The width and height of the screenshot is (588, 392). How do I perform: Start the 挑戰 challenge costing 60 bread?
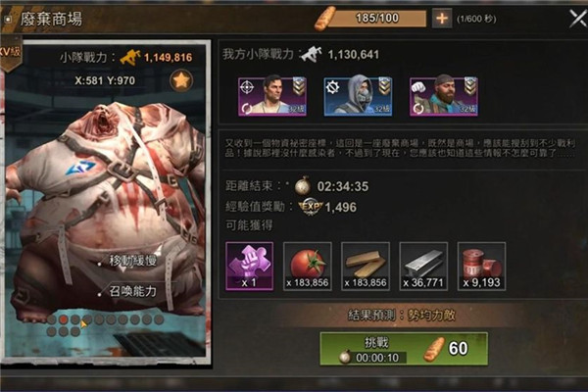[x=404, y=349]
